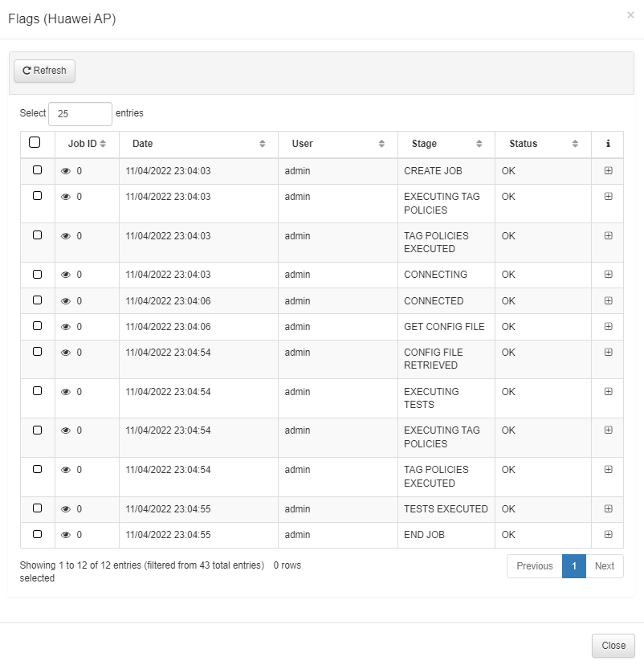Expand the END JOB row details
644x665 pixels.
(608, 534)
